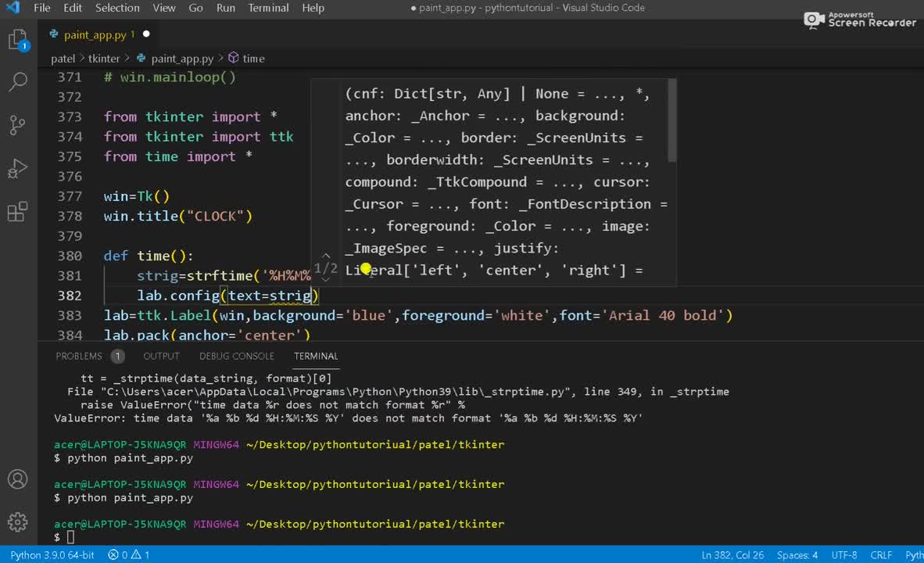Viewport: 924px width, 563px height.
Task: Open the Terminal menu
Action: [268, 8]
